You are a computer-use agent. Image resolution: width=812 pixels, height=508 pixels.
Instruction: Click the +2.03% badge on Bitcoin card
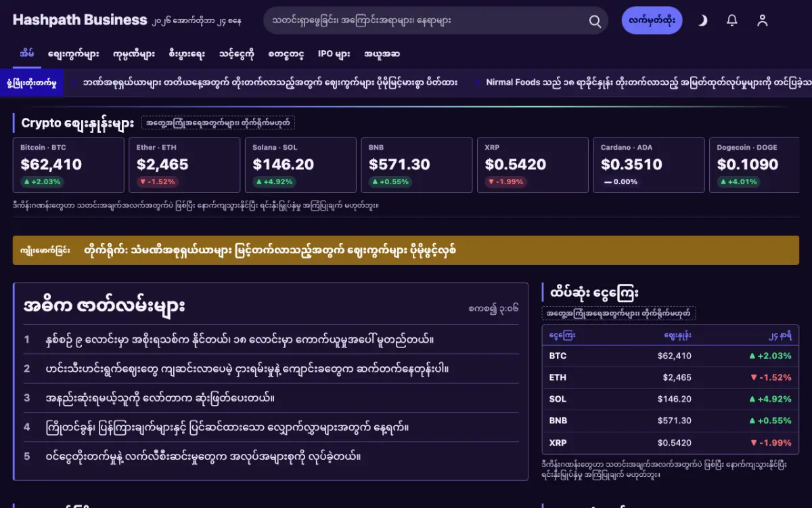[x=42, y=182]
